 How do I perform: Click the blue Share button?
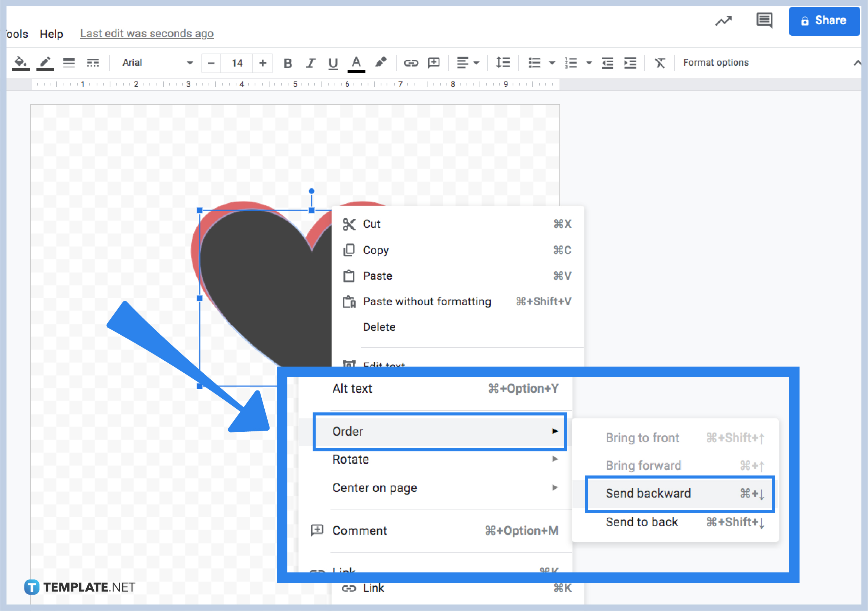(x=824, y=21)
